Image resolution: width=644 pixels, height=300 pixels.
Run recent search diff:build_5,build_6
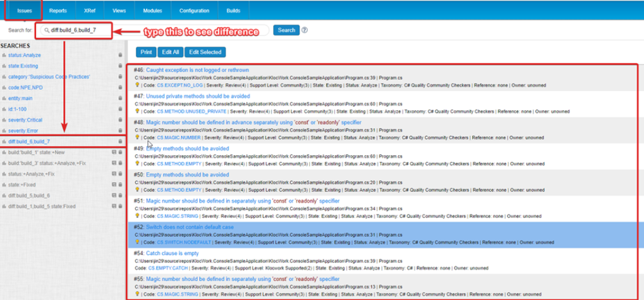coord(28,196)
